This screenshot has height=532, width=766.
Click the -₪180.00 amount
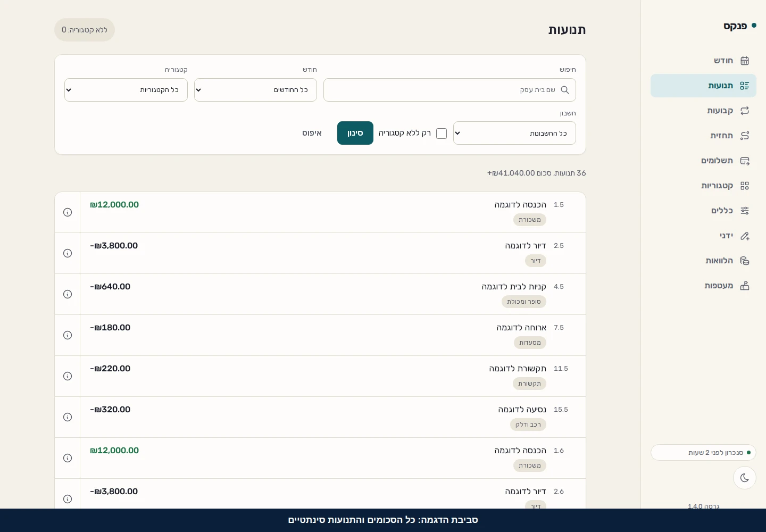pyautogui.click(x=110, y=328)
